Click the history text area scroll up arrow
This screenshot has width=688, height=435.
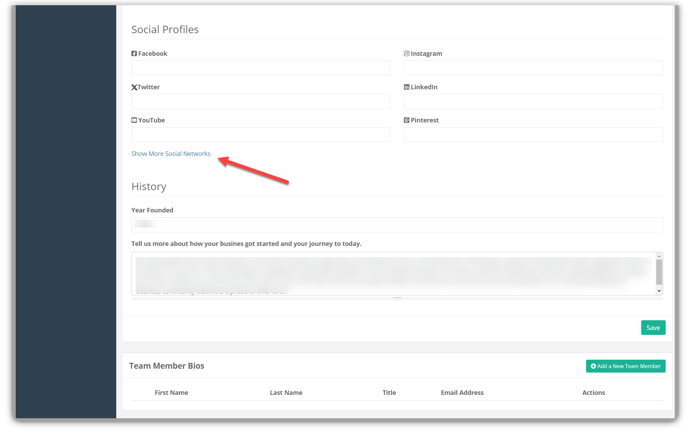pyautogui.click(x=659, y=256)
